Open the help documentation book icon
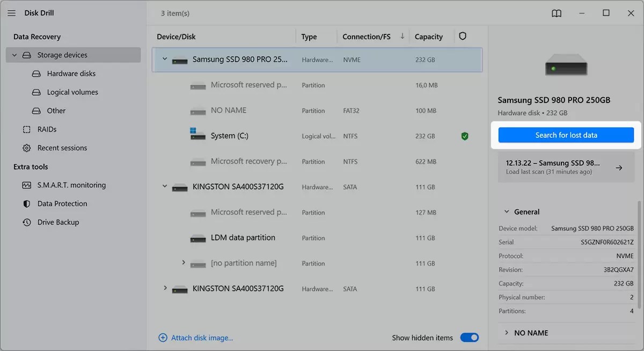Screen dimensions: 644x351 557,13
